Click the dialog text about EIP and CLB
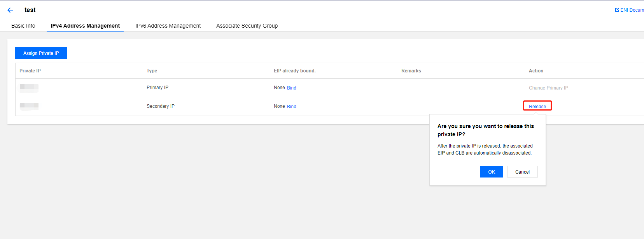Viewport: 644px width, 239px height. [x=485, y=149]
